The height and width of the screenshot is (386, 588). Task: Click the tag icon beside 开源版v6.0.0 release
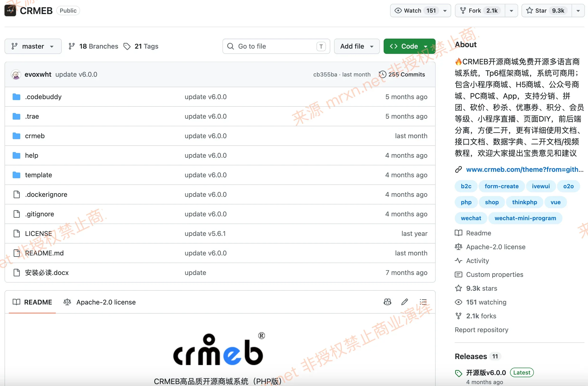click(459, 373)
